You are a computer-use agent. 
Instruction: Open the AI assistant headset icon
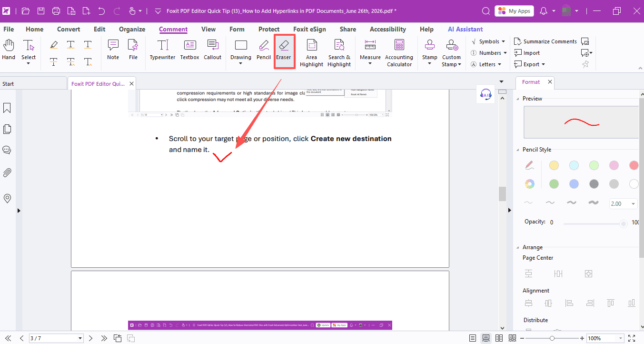486,94
